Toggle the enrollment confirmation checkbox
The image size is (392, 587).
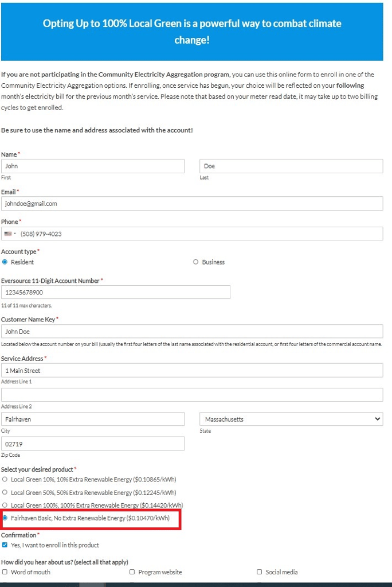coord(5,545)
